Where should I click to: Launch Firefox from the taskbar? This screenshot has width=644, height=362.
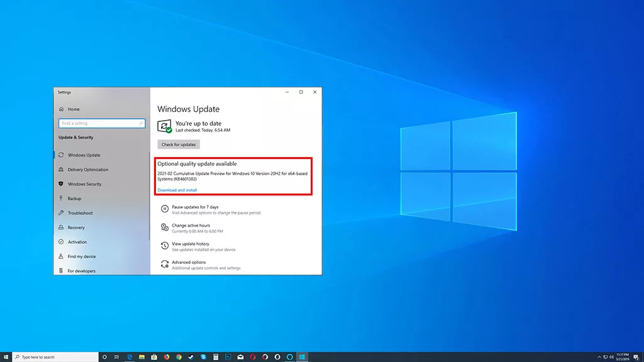166,357
